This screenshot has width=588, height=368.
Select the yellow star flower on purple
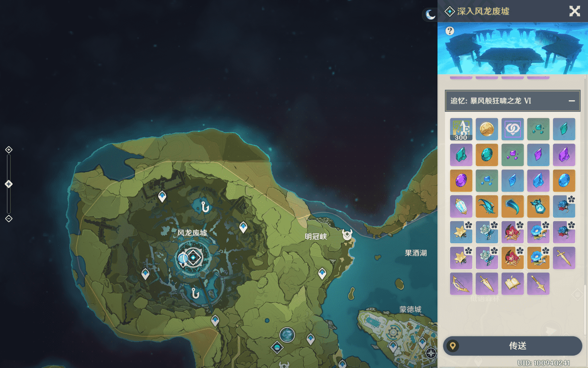(x=461, y=258)
